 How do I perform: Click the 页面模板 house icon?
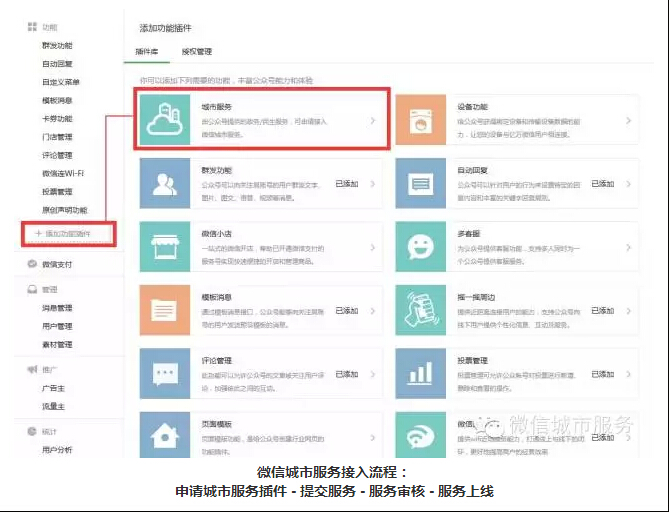tap(165, 435)
